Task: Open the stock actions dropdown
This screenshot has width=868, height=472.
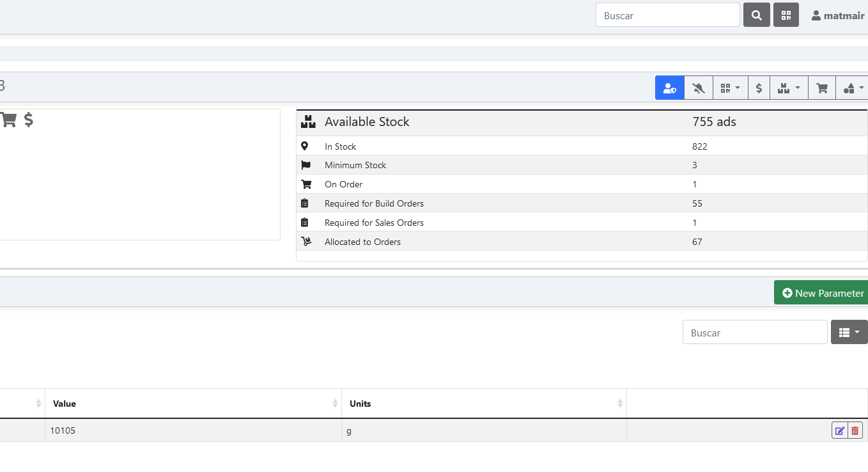Action: pos(788,88)
